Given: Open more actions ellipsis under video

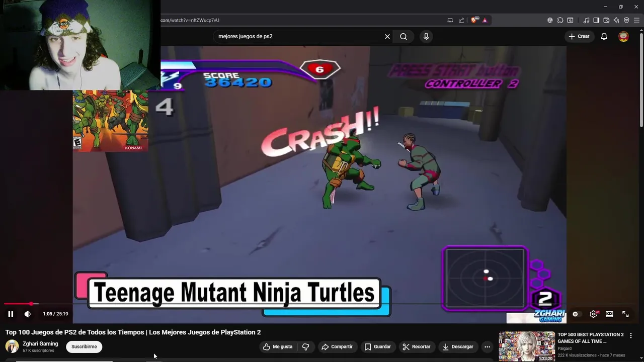Looking at the screenshot, I should coord(487,347).
